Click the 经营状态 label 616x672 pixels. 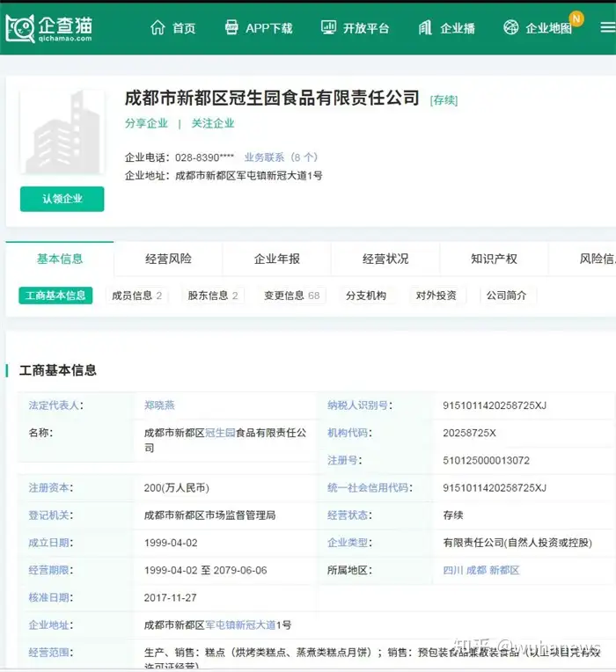point(349,515)
